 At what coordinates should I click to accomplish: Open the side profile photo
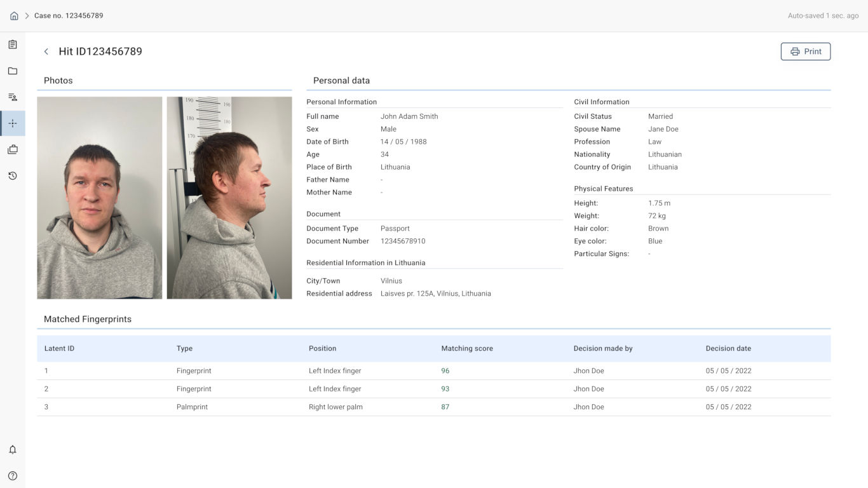point(229,198)
